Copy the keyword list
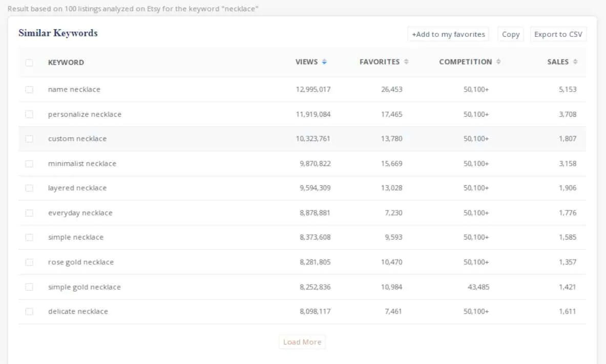The image size is (606, 364). (511, 34)
